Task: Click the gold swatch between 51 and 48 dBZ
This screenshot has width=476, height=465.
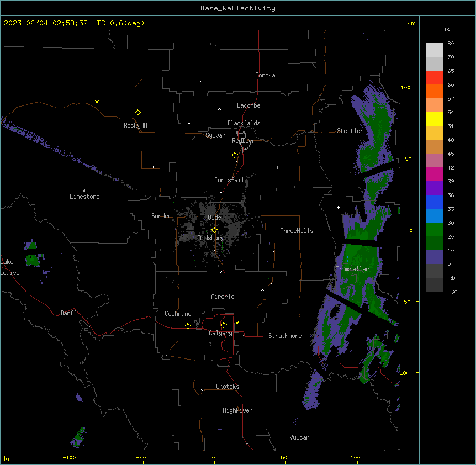Action: (434, 133)
